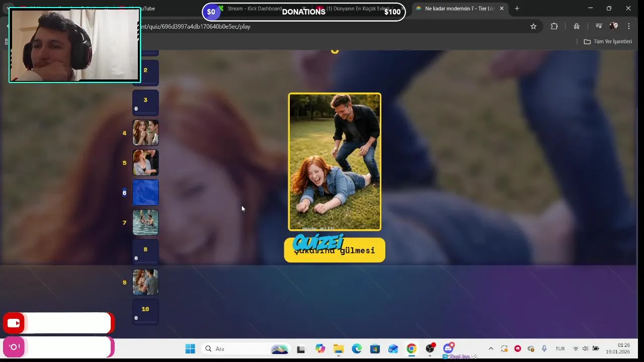
Task: Open Microsoft Store from the taskbar
Action: click(x=375, y=349)
